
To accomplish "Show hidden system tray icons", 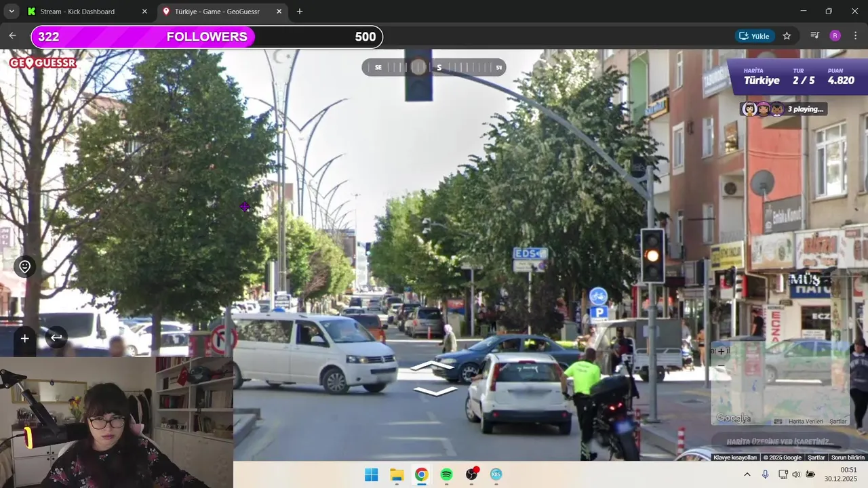I will coord(747,474).
